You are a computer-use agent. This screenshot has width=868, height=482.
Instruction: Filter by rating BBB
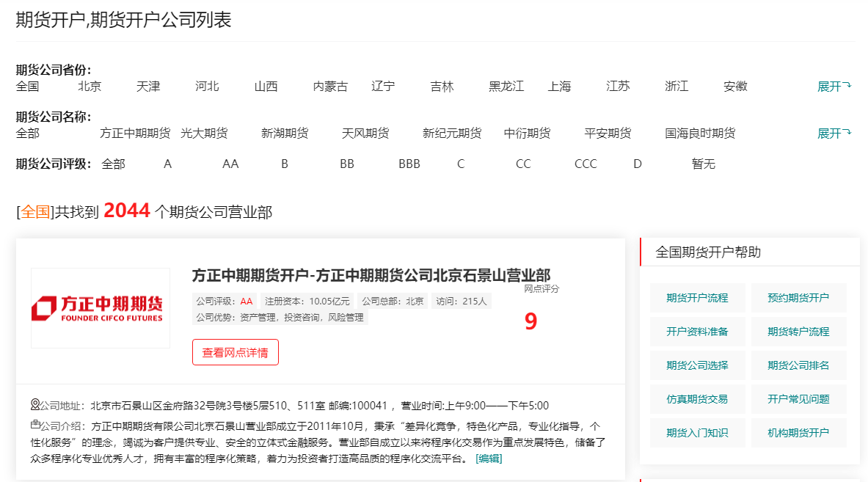tap(409, 164)
